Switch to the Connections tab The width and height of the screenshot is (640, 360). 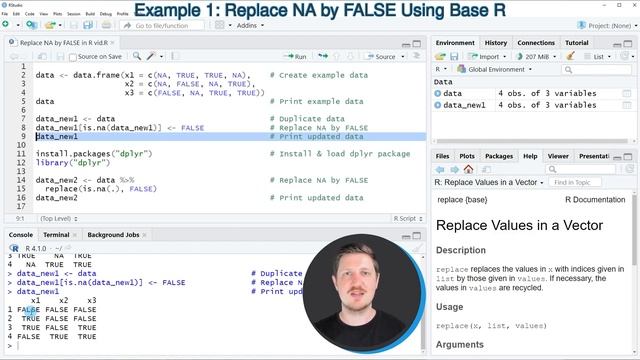click(536, 42)
